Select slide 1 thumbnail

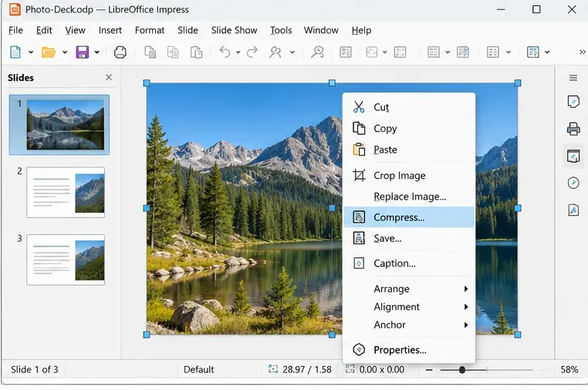[x=66, y=125]
